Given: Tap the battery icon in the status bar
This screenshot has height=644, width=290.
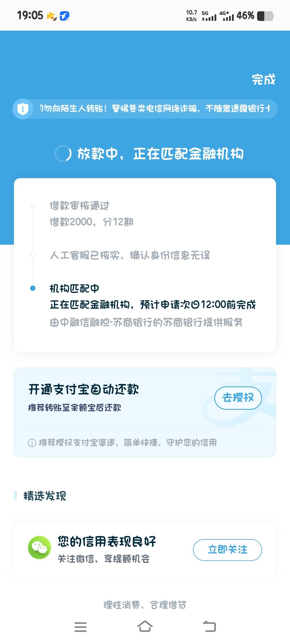Looking at the screenshot, I should 265,16.
